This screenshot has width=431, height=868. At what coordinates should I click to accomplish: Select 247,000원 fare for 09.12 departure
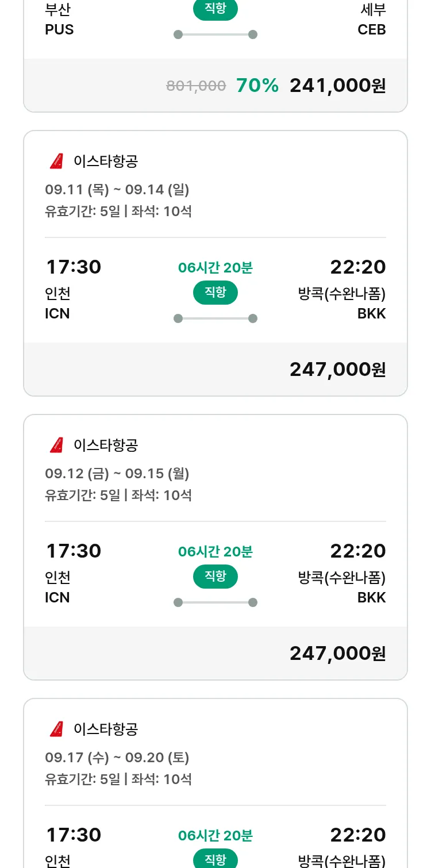[337, 654]
